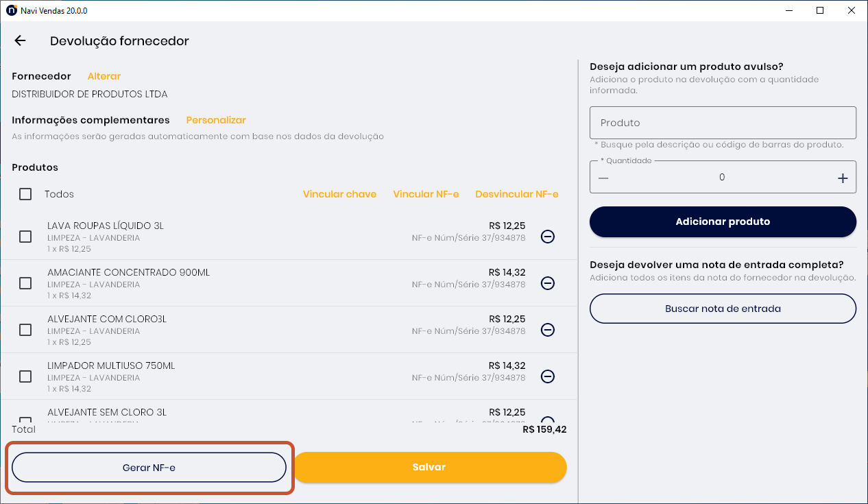Click Desvincular NF-e link
The image size is (868, 504).
(x=517, y=194)
